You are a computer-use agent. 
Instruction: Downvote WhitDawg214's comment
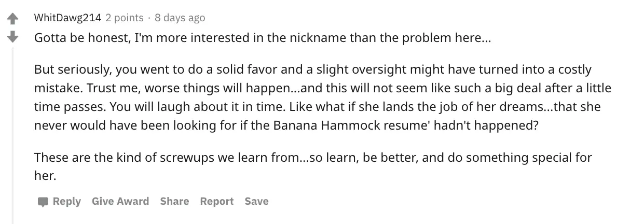12,37
